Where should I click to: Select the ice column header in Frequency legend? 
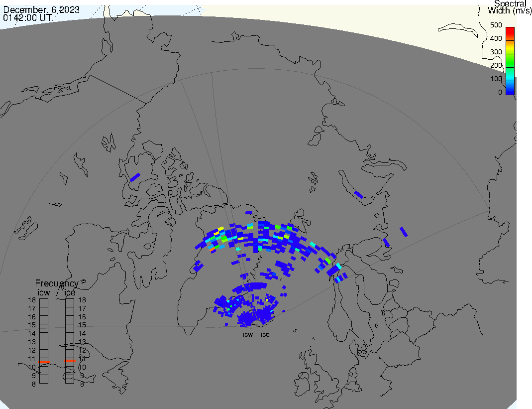69,292
